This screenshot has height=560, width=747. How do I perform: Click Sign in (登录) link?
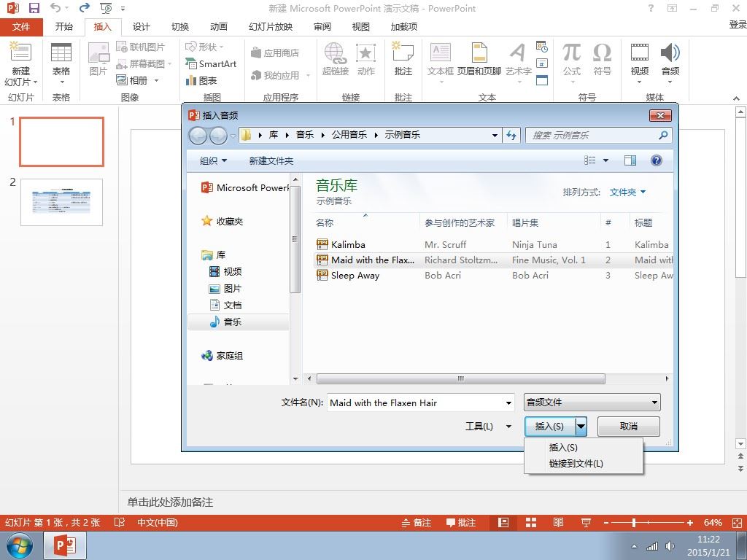point(738,24)
